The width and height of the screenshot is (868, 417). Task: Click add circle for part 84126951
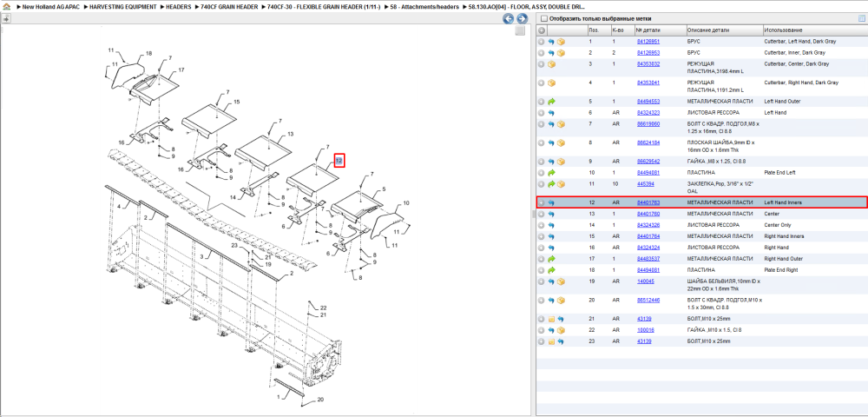[542, 42]
